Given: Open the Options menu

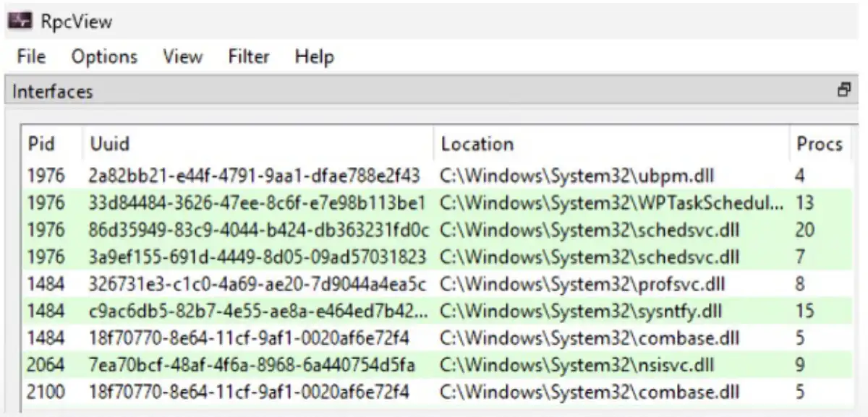Looking at the screenshot, I should (104, 56).
